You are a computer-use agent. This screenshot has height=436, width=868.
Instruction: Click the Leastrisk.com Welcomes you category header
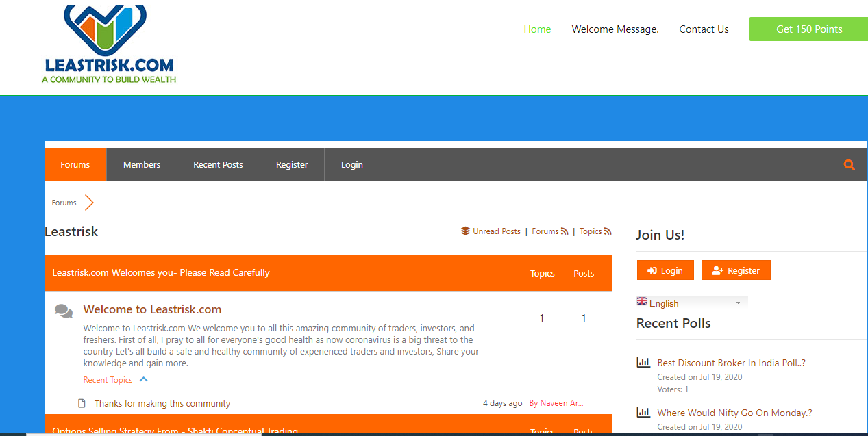(x=161, y=272)
